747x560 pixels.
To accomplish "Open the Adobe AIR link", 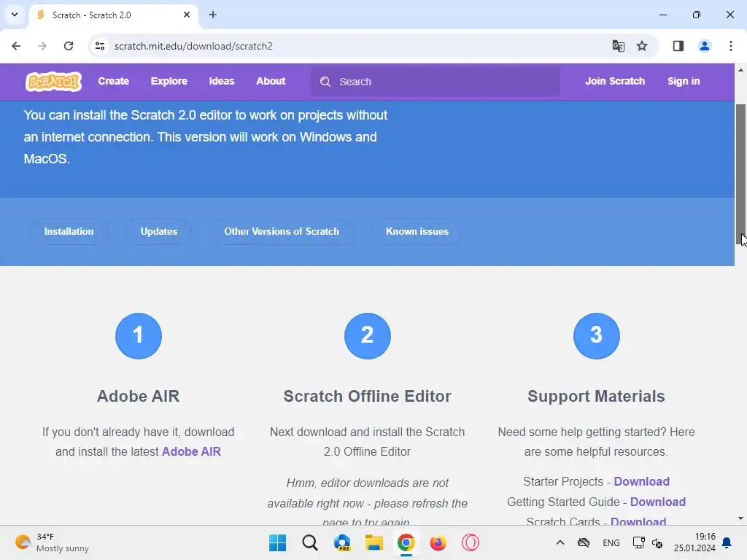I will pyautogui.click(x=192, y=451).
